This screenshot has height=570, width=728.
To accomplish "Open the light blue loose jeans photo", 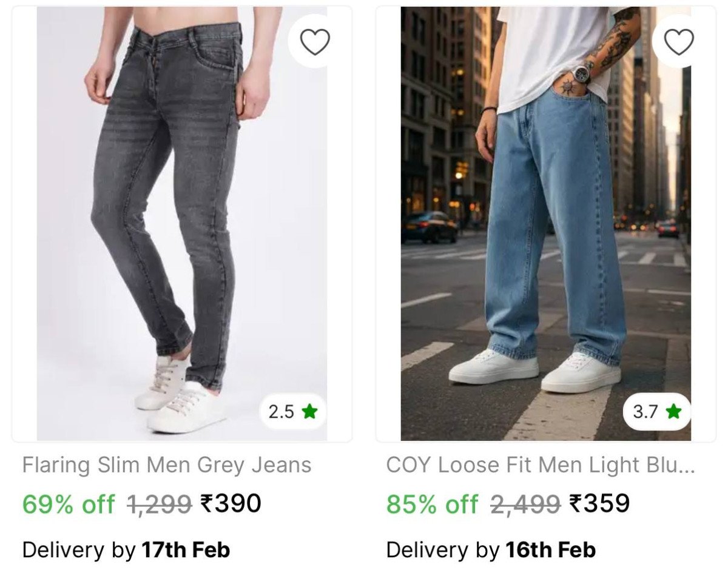I will [545, 224].
